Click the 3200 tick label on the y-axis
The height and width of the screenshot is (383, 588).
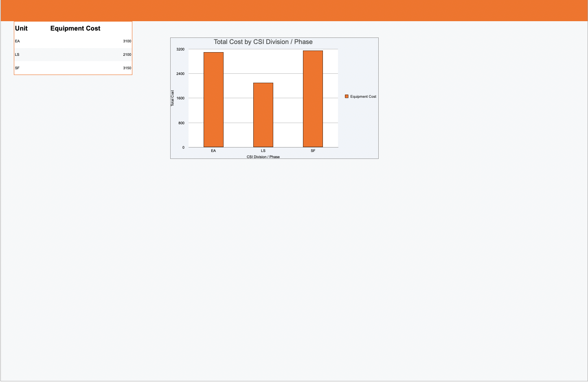[x=180, y=48]
